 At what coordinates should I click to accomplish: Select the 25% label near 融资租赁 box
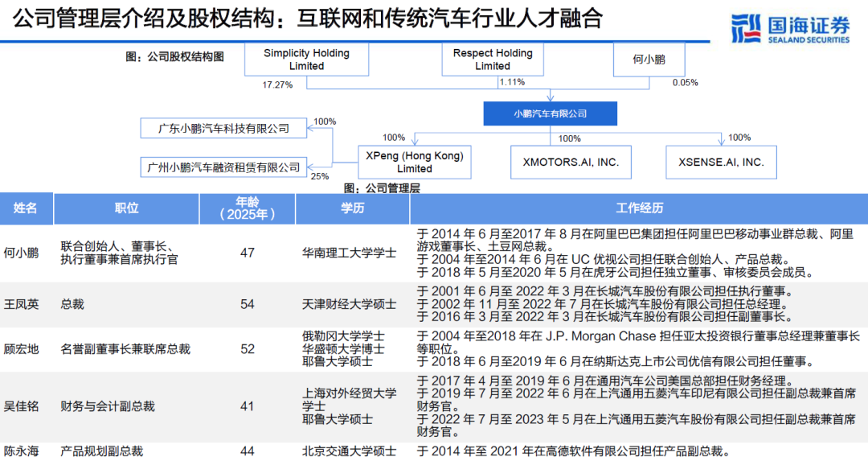point(319,176)
